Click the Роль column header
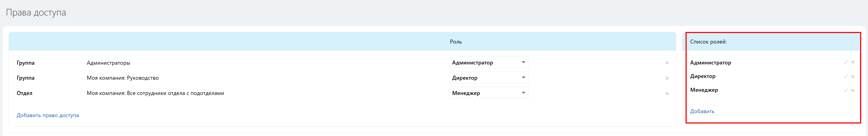This screenshot has height=136, width=868. pyautogui.click(x=456, y=42)
